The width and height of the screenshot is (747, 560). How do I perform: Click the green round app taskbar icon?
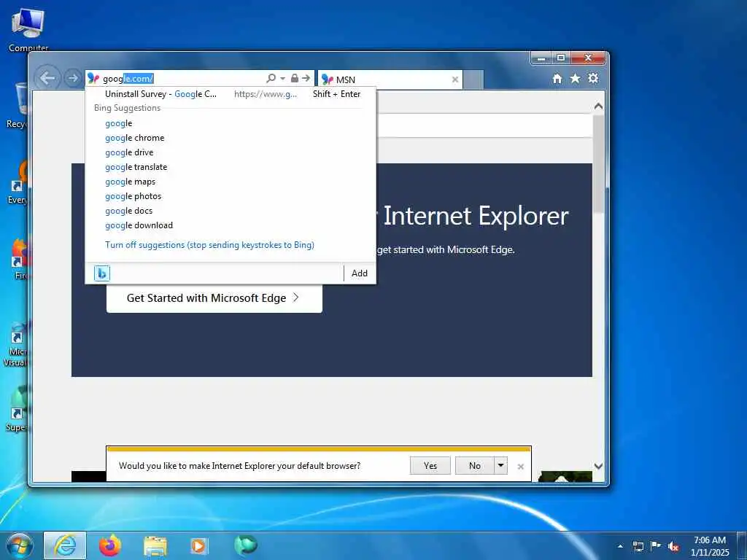coord(246,545)
